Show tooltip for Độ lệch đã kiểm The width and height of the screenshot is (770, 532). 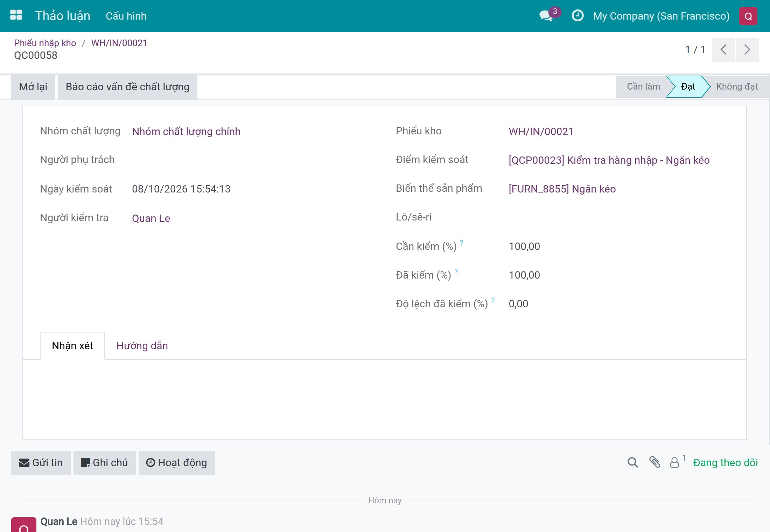coord(493,300)
